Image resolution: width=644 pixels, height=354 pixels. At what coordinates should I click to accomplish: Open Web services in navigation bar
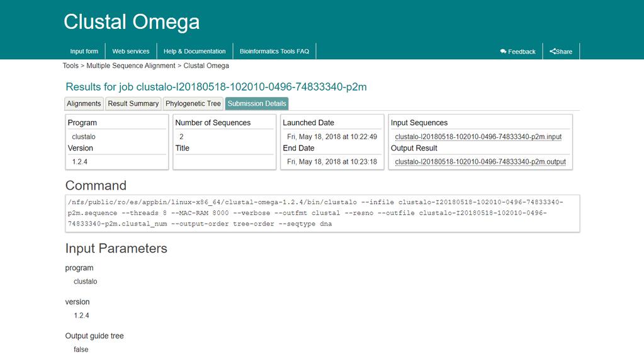pos(131,52)
